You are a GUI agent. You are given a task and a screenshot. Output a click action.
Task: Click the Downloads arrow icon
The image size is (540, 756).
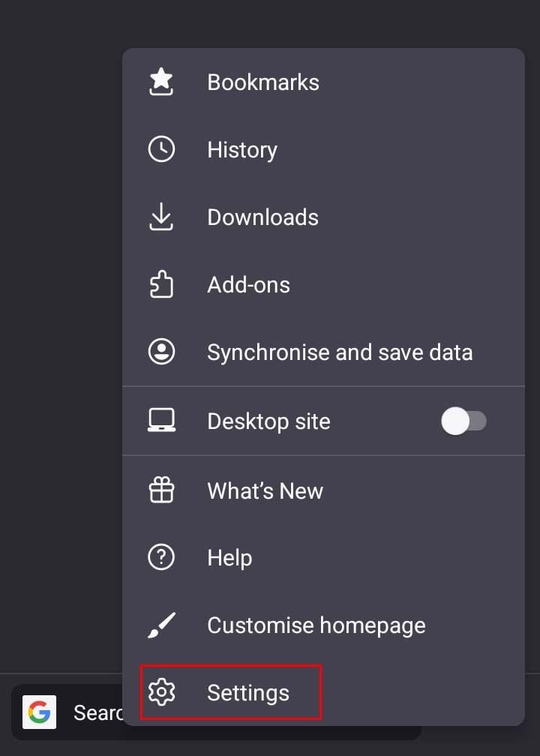(161, 217)
